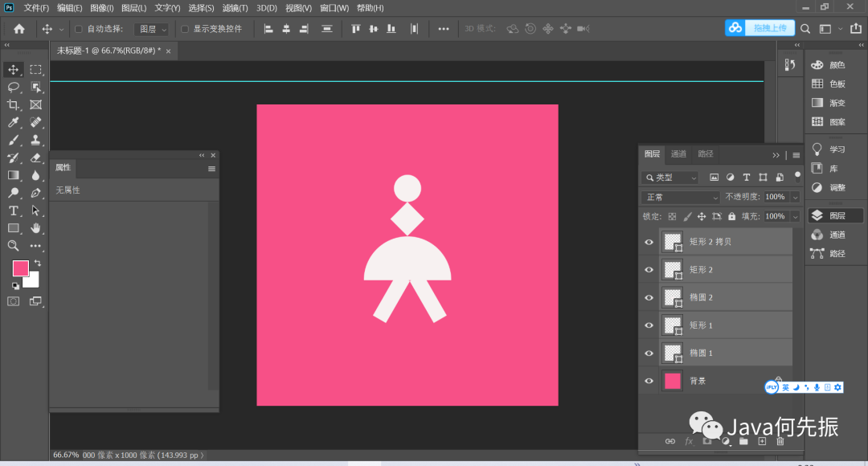This screenshot has width=868, height=466.
Task: Select the Horizontal Type tool
Action: tap(14, 211)
